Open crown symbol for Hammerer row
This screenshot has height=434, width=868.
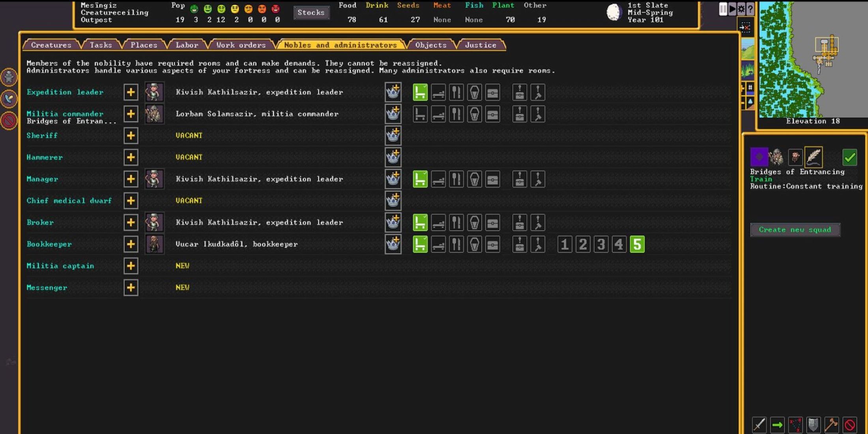(x=393, y=157)
